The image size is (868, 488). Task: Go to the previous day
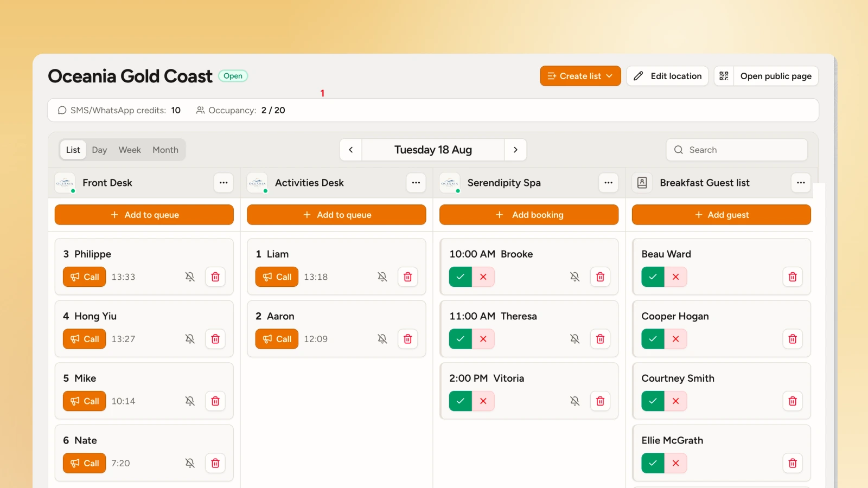coord(351,150)
